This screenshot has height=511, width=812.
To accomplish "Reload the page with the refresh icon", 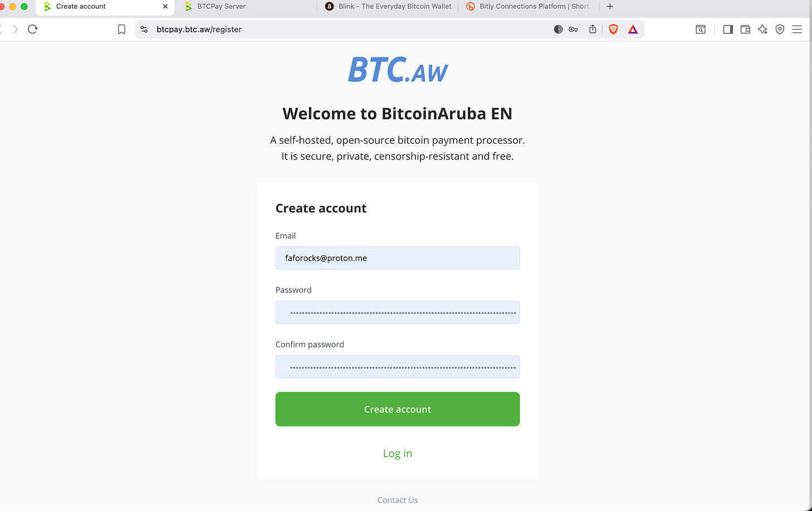I will tap(32, 29).
